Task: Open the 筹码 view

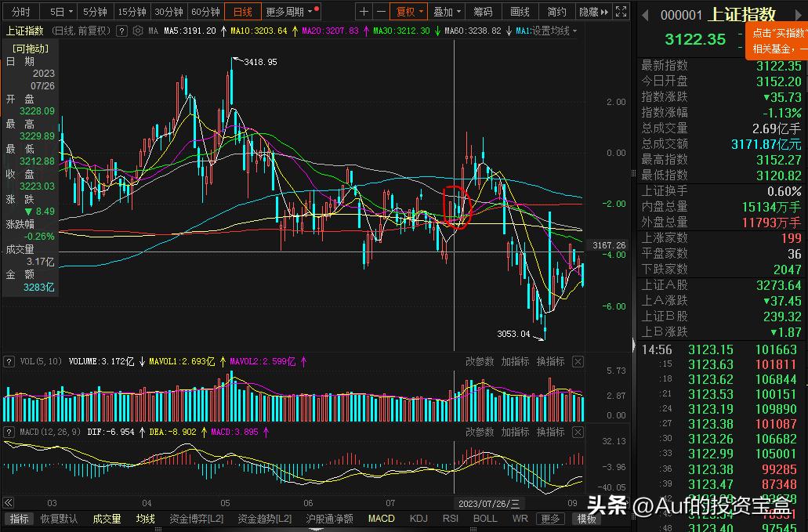Action: 483,11
